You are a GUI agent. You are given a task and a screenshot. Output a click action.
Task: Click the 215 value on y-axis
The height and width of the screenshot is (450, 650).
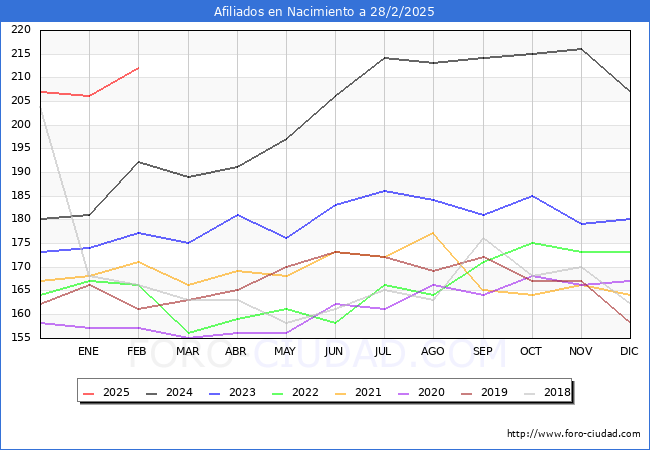point(21,53)
